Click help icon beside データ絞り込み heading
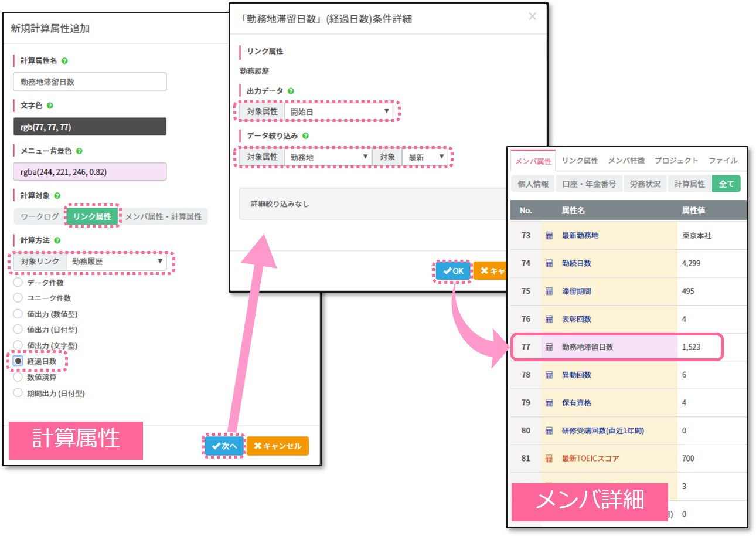The width and height of the screenshot is (756, 536). click(x=305, y=135)
